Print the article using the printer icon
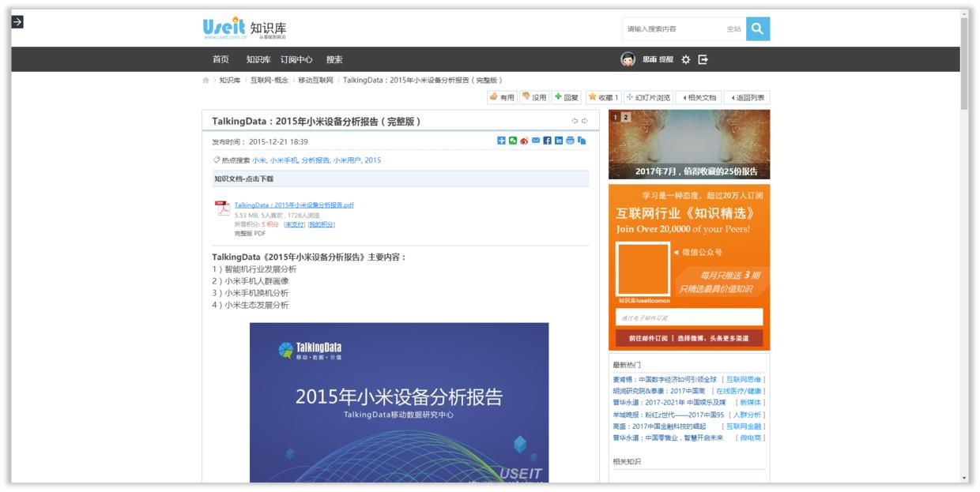Viewport: 980px width, 492px height. tap(571, 141)
